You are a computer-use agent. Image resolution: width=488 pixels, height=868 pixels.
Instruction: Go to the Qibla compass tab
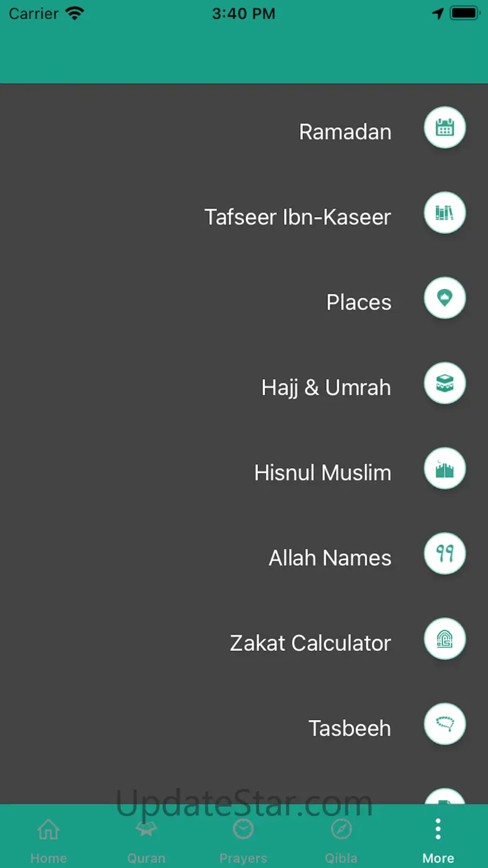pos(341,839)
